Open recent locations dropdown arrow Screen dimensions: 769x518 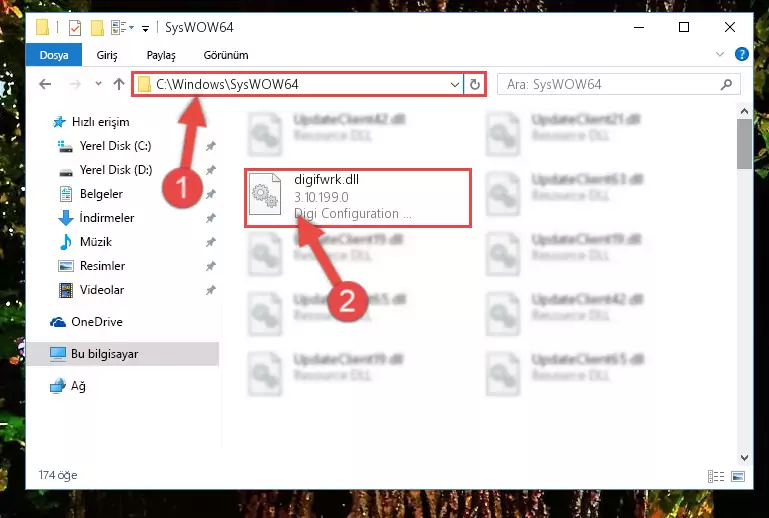tap(99, 84)
